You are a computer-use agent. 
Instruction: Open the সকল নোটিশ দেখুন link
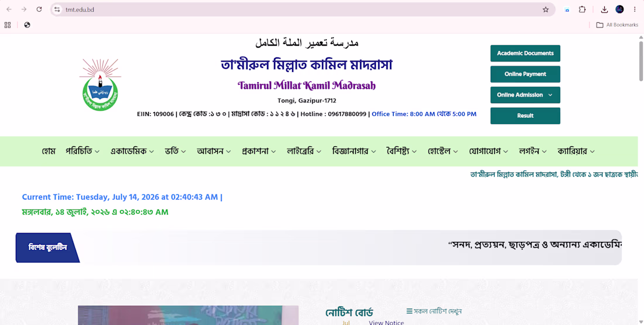click(x=434, y=311)
